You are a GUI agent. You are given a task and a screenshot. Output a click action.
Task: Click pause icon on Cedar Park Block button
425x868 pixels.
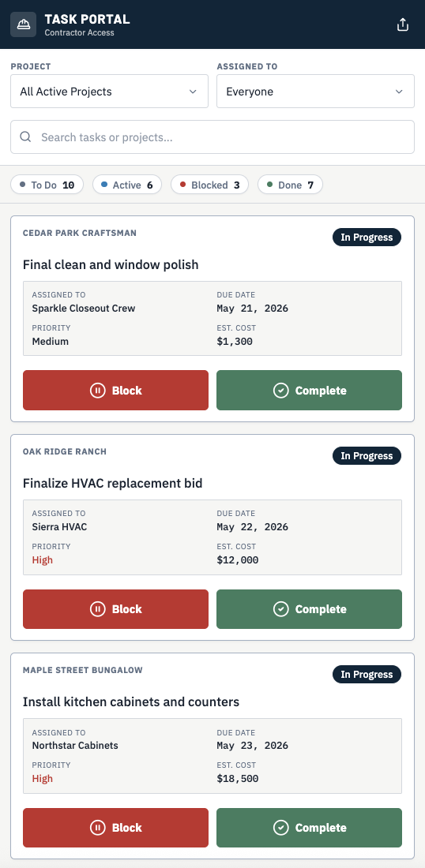tap(97, 391)
